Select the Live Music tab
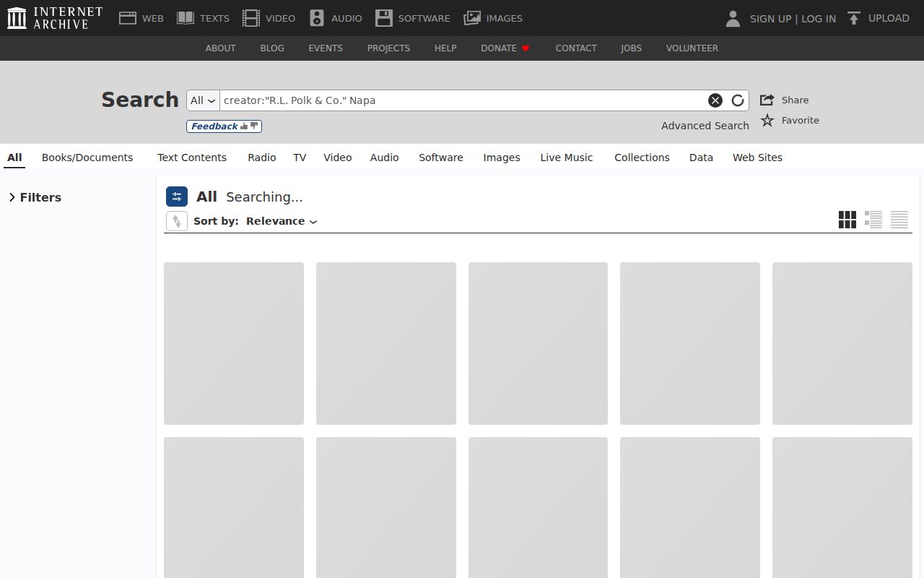The image size is (924, 578). coord(567,158)
